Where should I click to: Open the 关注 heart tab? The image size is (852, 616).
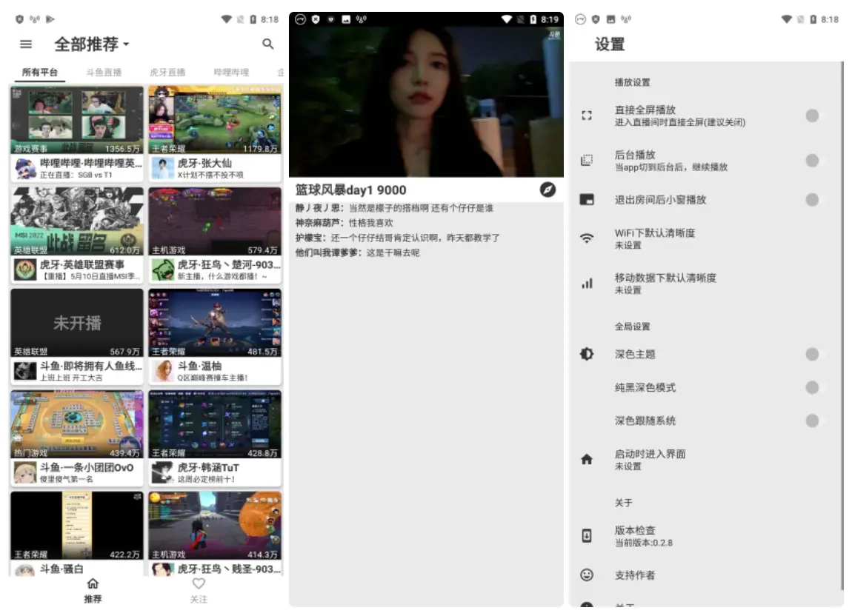(x=199, y=584)
